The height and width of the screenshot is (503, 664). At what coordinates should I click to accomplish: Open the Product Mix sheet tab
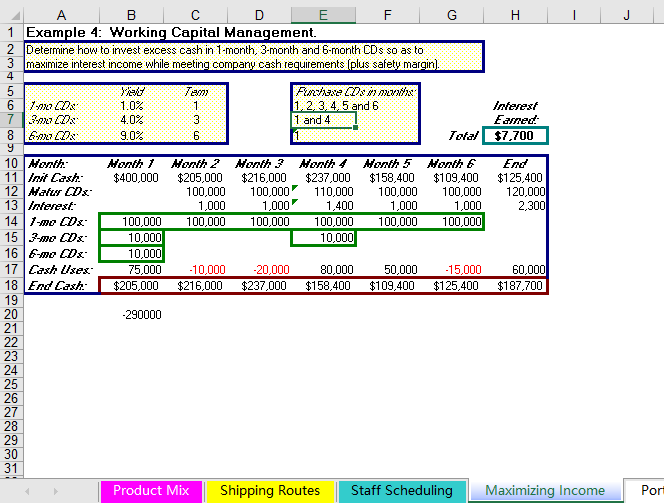[150, 491]
